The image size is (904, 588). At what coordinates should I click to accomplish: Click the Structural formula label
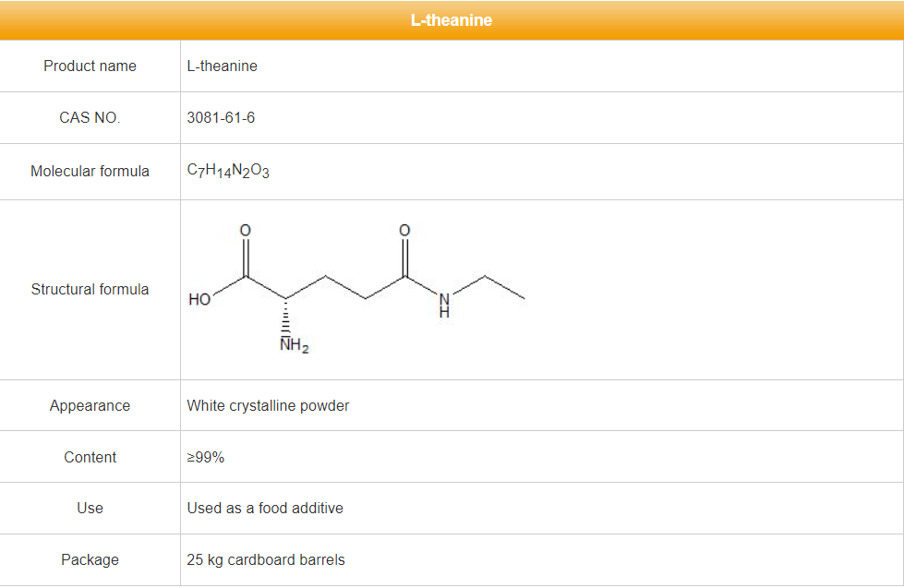pos(90,290)
